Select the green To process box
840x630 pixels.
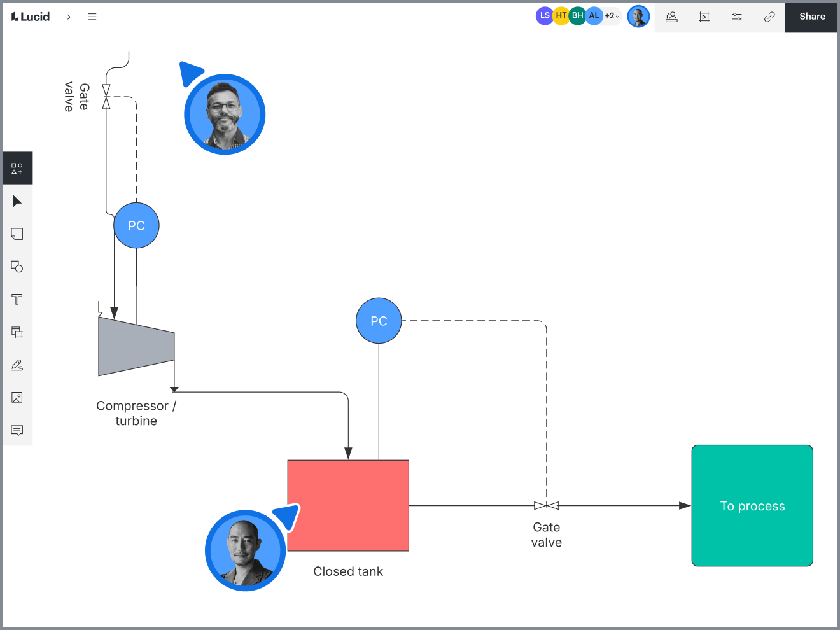click(x=752, y=506)
